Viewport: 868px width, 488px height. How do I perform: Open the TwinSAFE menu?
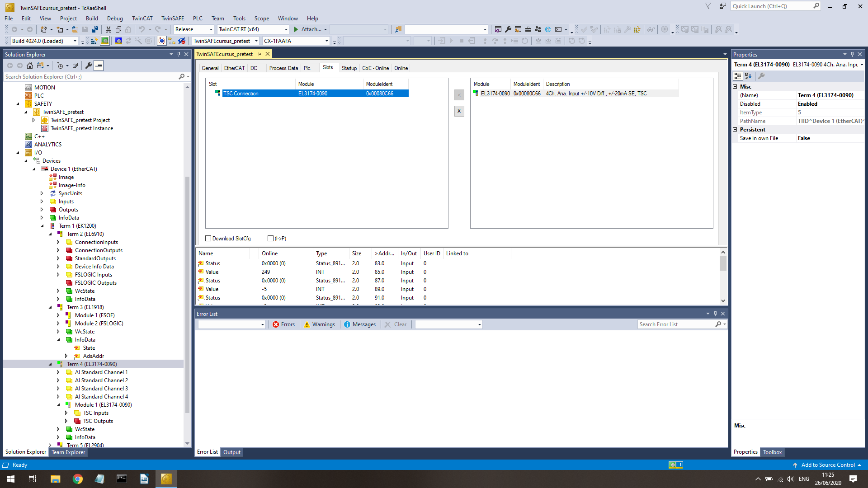[x=172, y=19]
